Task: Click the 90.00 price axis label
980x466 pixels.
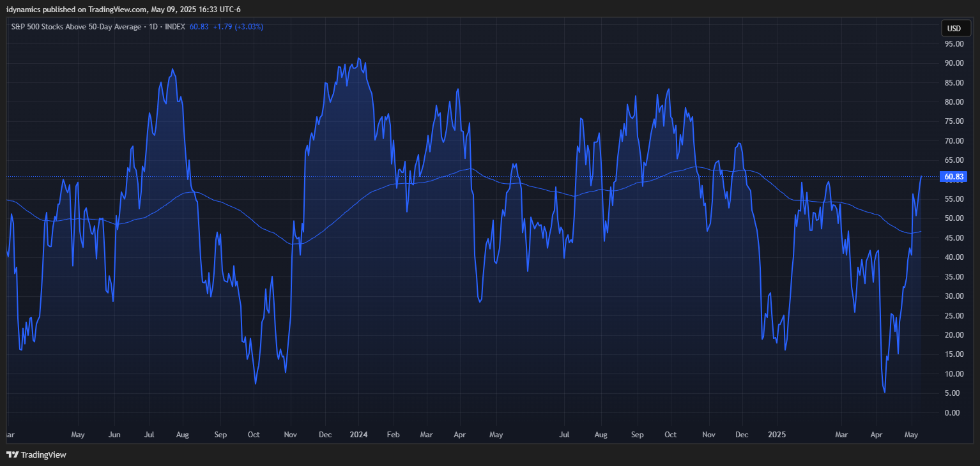Action: click(954, 63)
